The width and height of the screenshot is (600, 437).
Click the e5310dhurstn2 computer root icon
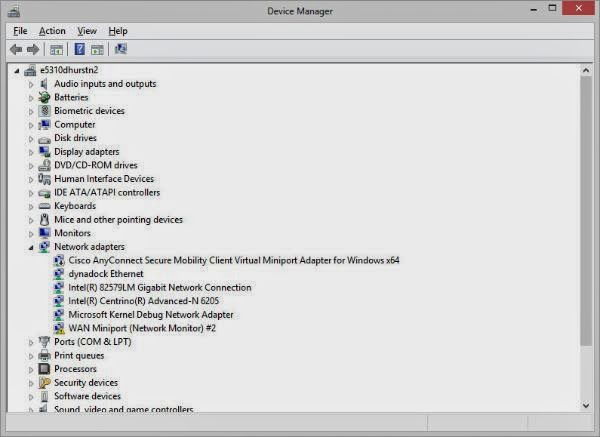point(30,70)
